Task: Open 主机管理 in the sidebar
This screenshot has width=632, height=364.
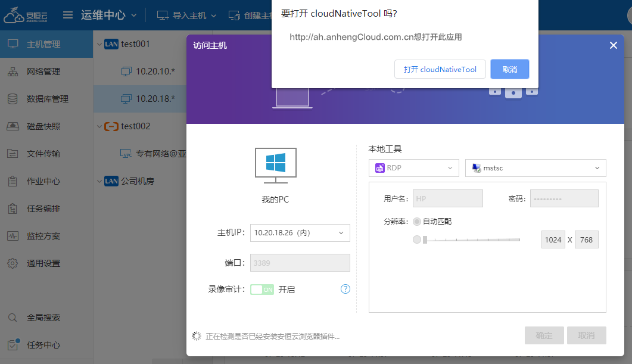Action: tap(46, 44)
